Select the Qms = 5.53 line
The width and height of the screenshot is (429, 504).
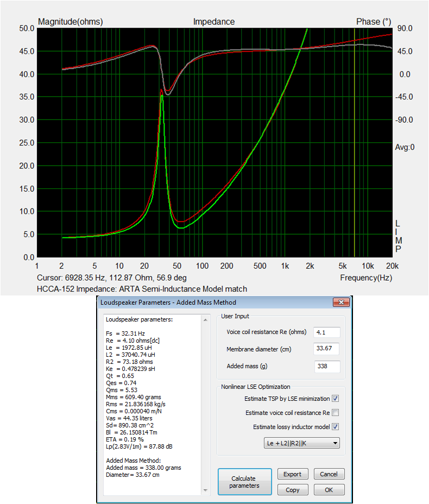click(x=122, y=390)
